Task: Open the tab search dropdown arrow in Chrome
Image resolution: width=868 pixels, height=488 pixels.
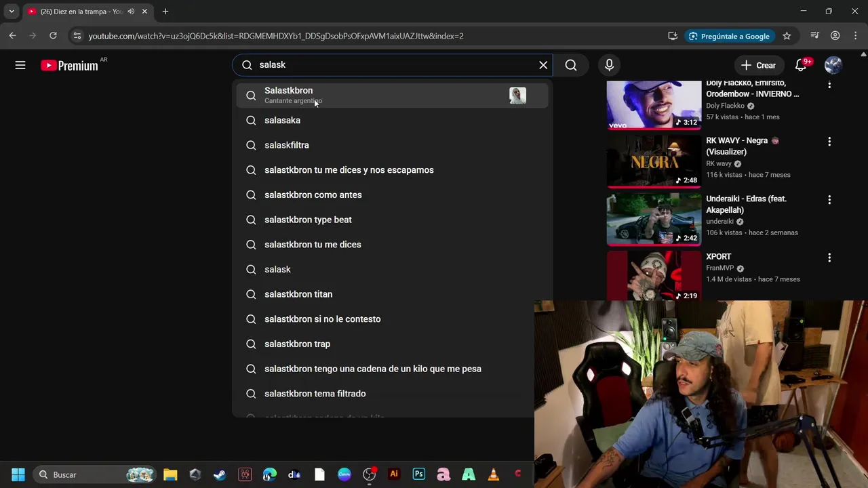Action: 12,12
